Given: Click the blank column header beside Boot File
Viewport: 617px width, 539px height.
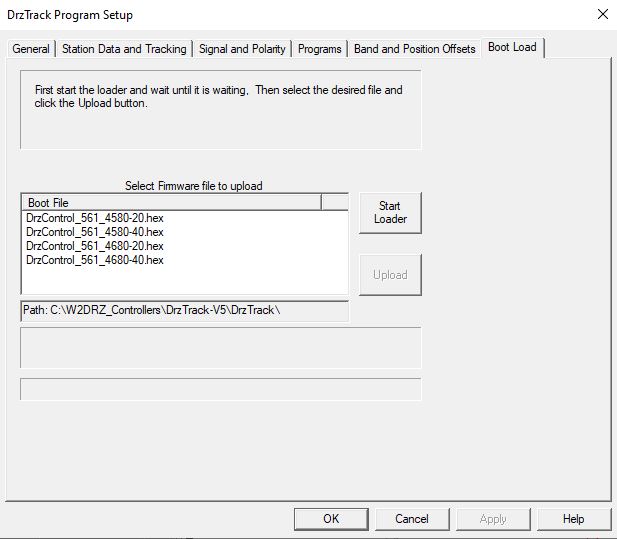Looking at the screenshot, I should 334,203.
